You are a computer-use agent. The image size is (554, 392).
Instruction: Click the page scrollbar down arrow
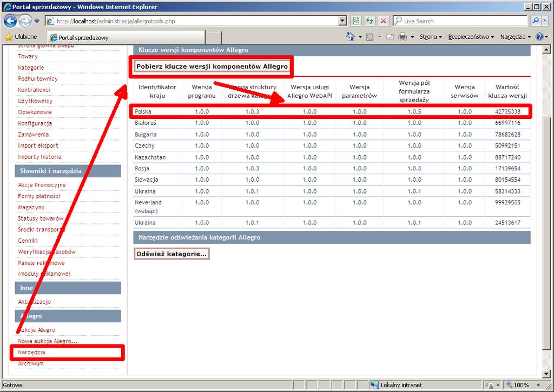click(x=546, y=374)
